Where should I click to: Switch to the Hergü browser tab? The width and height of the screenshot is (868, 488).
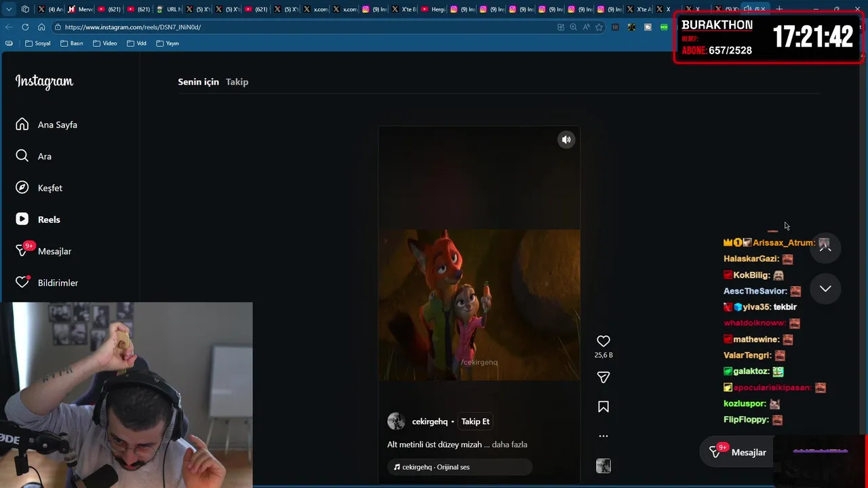coord(433,9)
